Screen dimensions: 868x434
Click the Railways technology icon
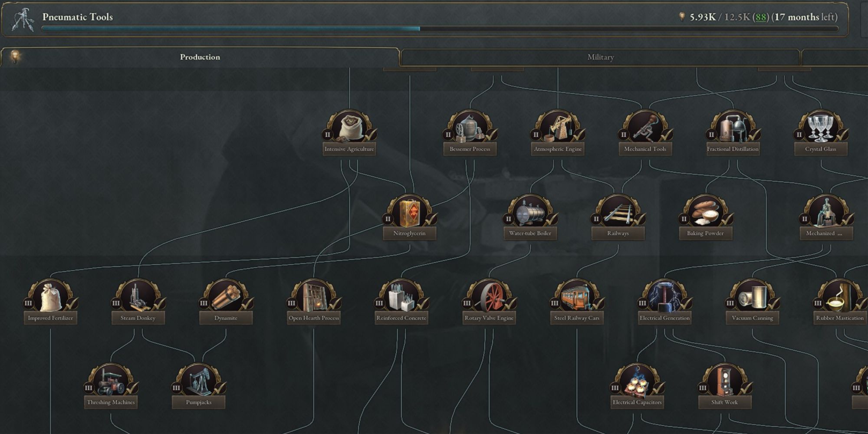(618, 211)
